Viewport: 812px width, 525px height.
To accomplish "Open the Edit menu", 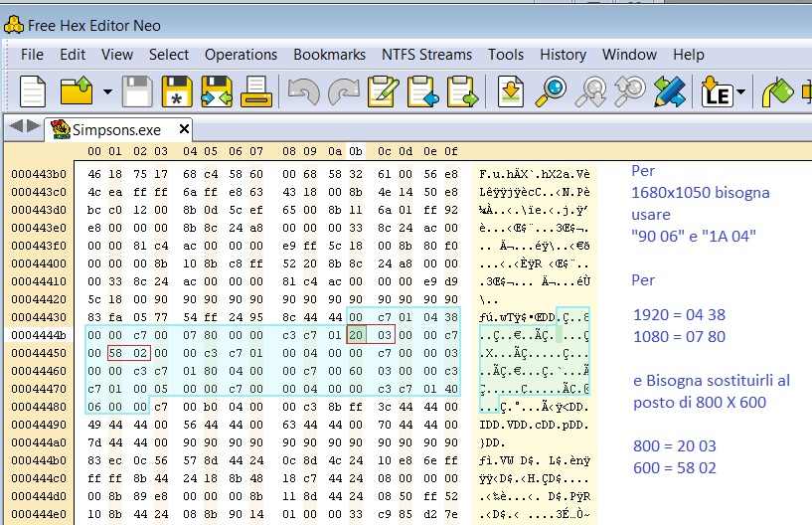I will point(73,55).
